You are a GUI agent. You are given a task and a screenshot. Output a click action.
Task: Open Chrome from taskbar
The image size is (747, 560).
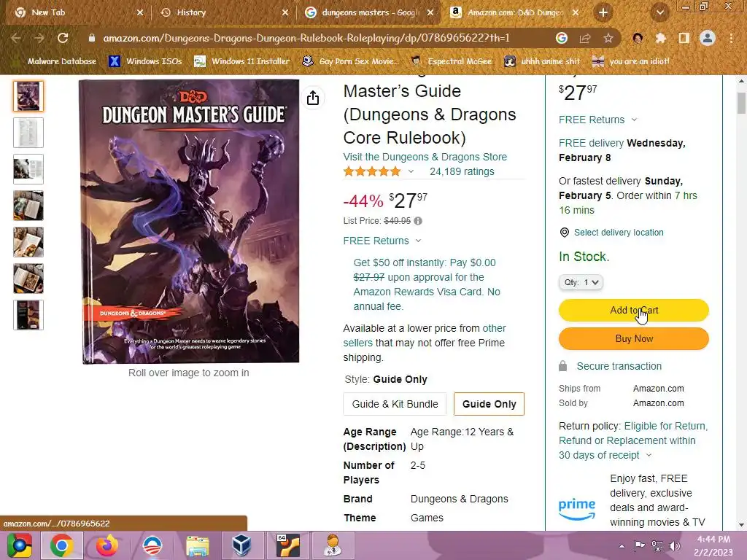pyautogui.click(x=62, y=545)
